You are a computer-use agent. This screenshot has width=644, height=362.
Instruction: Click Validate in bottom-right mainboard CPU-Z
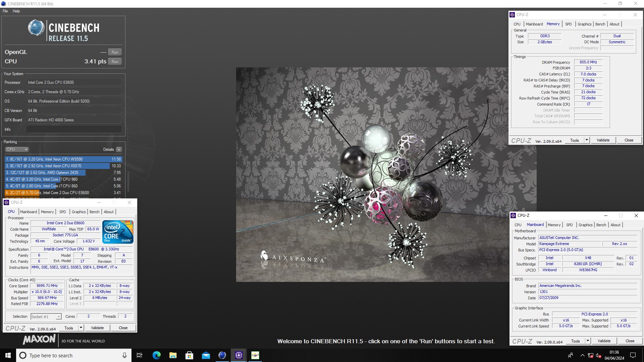(604, 341)
